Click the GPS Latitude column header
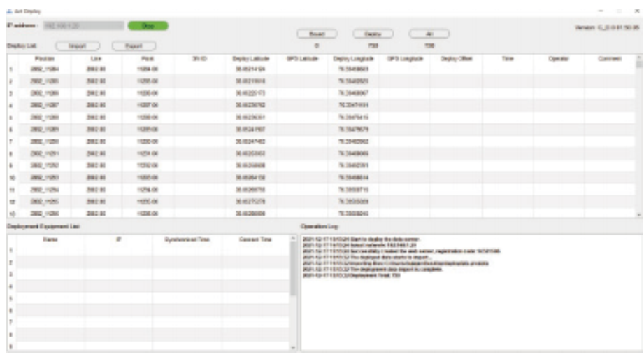 tap(302, 59)
